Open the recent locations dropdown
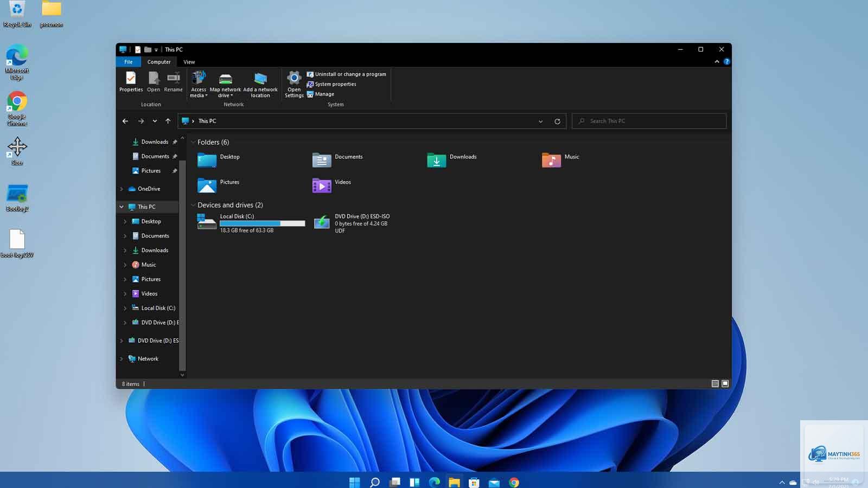This screenshot has height=488, width=868. tap(155, 121)
